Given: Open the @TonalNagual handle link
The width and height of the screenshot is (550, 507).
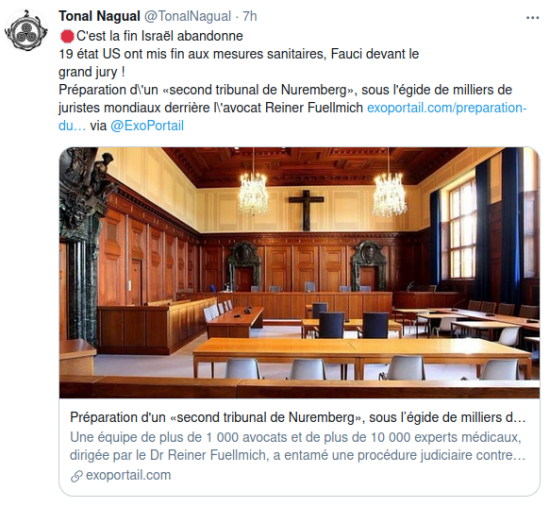Looking at the screenshot, I should point(188,16).
